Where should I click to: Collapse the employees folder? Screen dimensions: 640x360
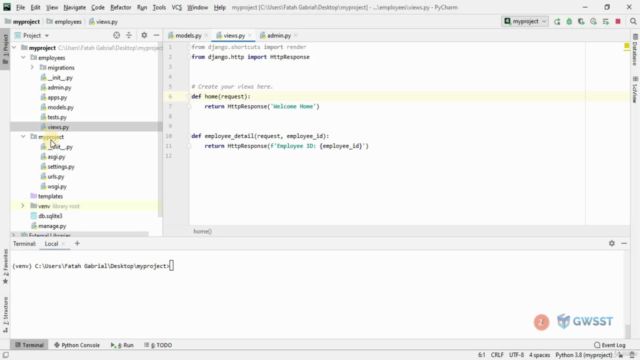23,58
